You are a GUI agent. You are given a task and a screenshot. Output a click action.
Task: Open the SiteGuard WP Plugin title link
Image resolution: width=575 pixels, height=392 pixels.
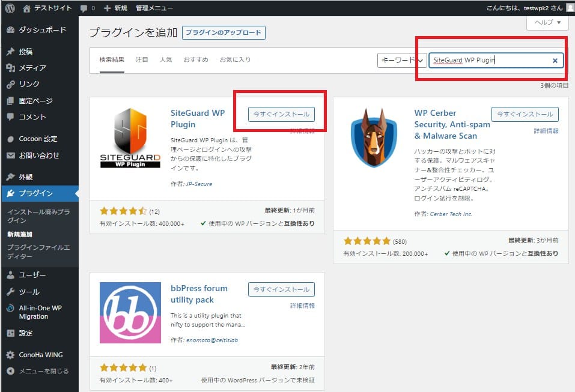pos(198,119)
